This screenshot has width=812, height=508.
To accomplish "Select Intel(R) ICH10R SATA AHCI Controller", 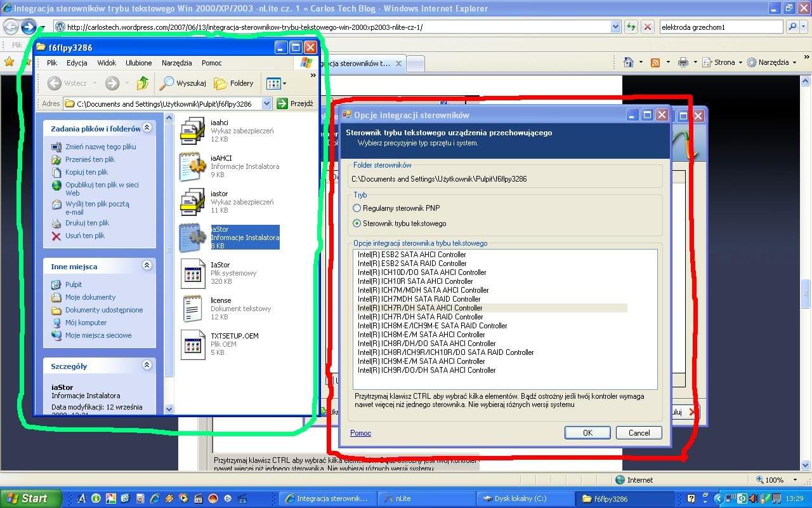I will pos(415,281).
